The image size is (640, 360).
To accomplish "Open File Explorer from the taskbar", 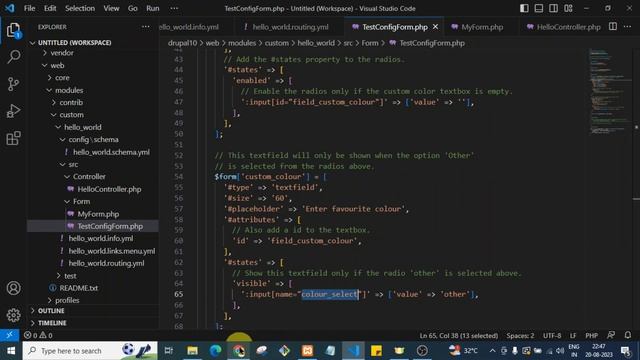I will point(192,351).
